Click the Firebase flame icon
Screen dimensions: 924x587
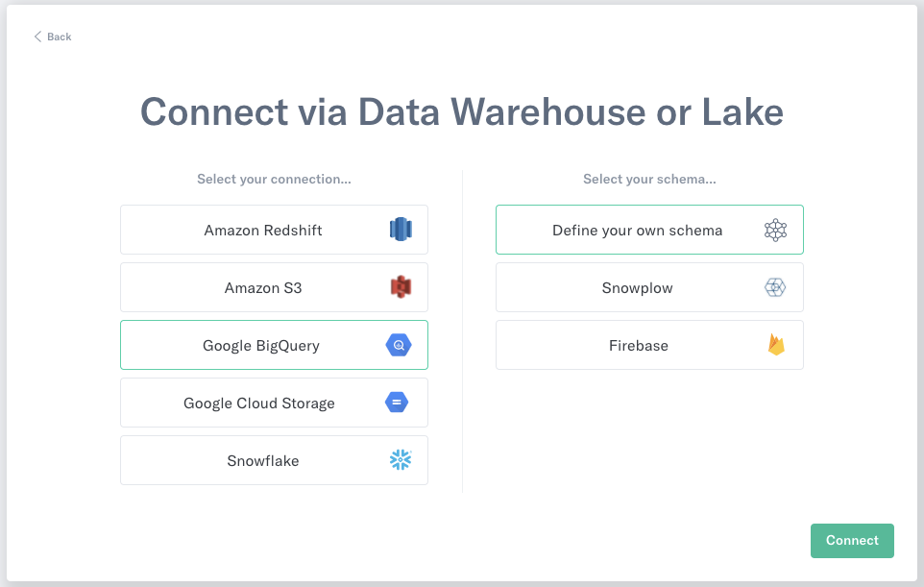coord(776,345)
